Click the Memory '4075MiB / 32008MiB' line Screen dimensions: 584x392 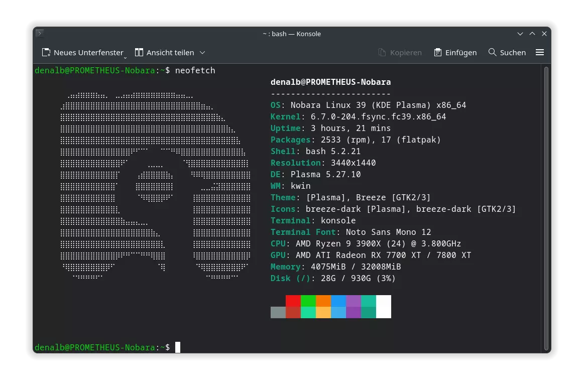[x=336, y=267]
